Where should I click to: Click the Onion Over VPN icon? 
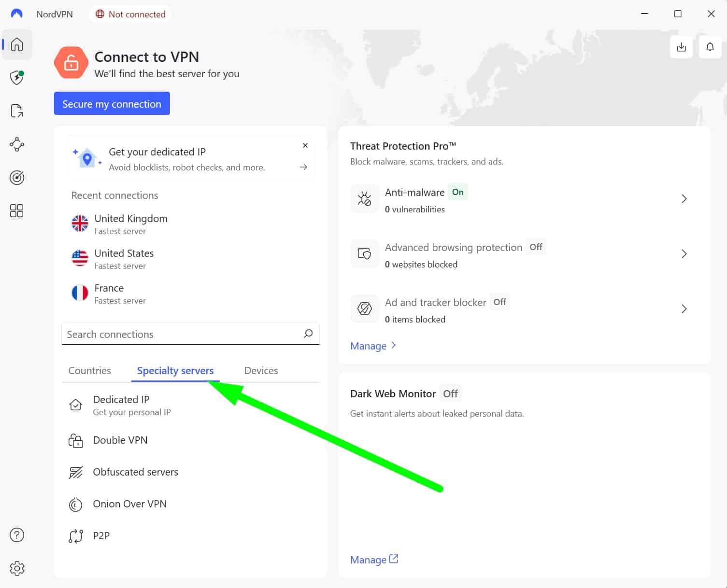(x=76, y=504)
